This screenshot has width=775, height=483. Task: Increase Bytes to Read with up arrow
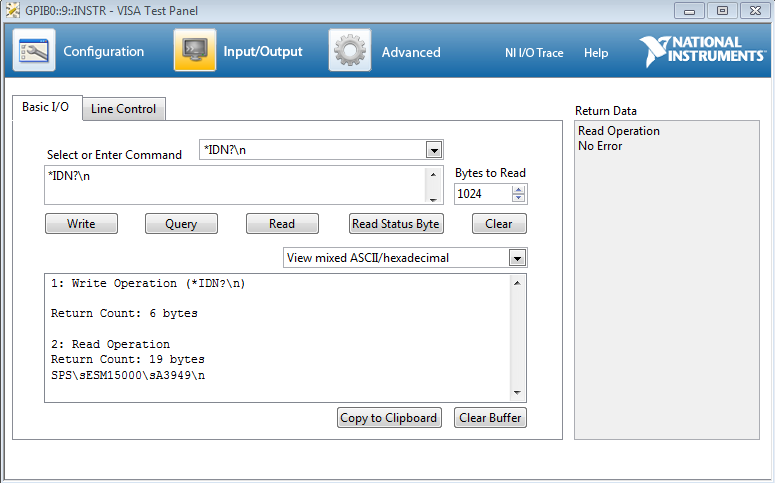coord(518,190)
